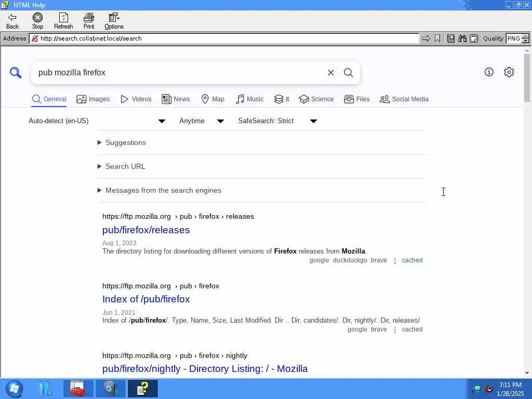This screenshot has width=532, height=399.
Task: Open the SafeSearch: Strict dropdown
Action: coord(277,121)
